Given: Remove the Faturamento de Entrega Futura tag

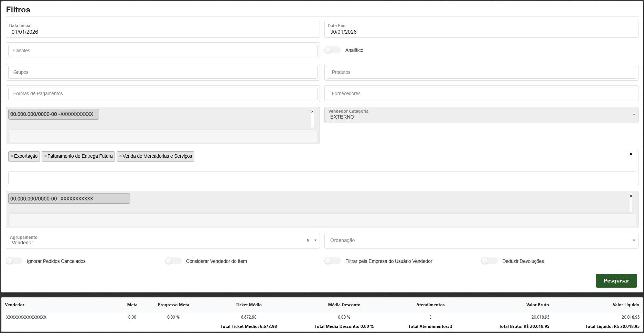Looking at the screenshot, I should click(45, 156).
